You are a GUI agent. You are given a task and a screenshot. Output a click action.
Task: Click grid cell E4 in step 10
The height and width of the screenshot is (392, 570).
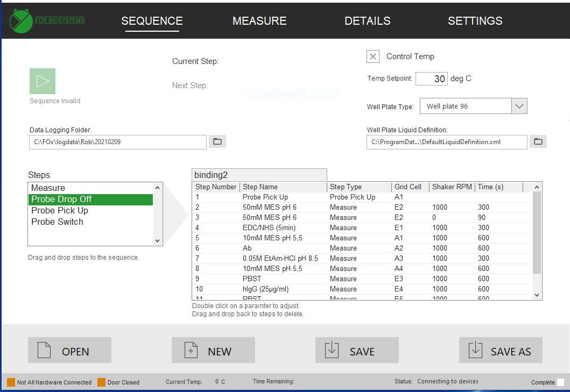point(399,289)
